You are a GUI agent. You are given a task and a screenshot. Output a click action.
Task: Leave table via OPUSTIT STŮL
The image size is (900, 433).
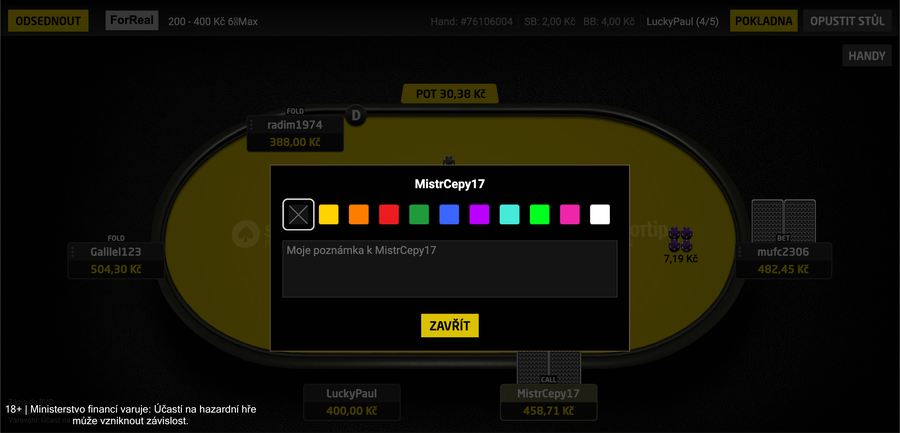click(x=847, y=21)
